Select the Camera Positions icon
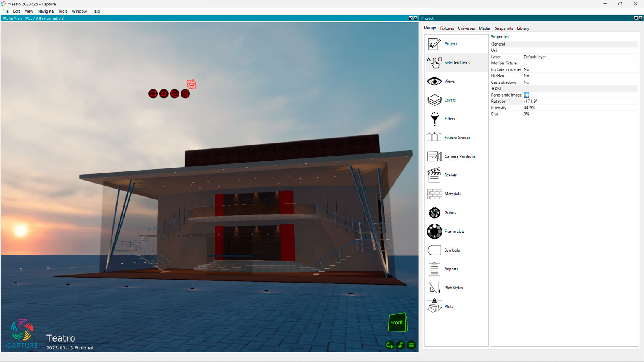 [x=434, y=156]
